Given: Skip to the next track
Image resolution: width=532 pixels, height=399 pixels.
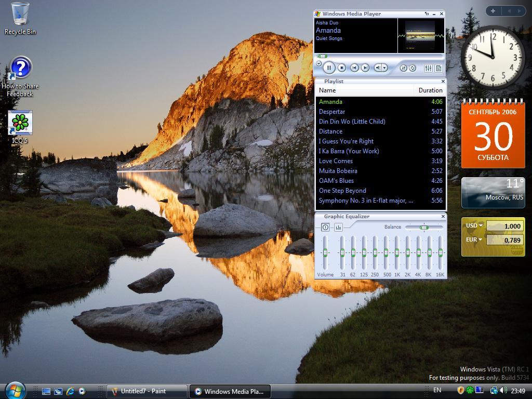Looking at the screenshot, I should click(365, 68).
